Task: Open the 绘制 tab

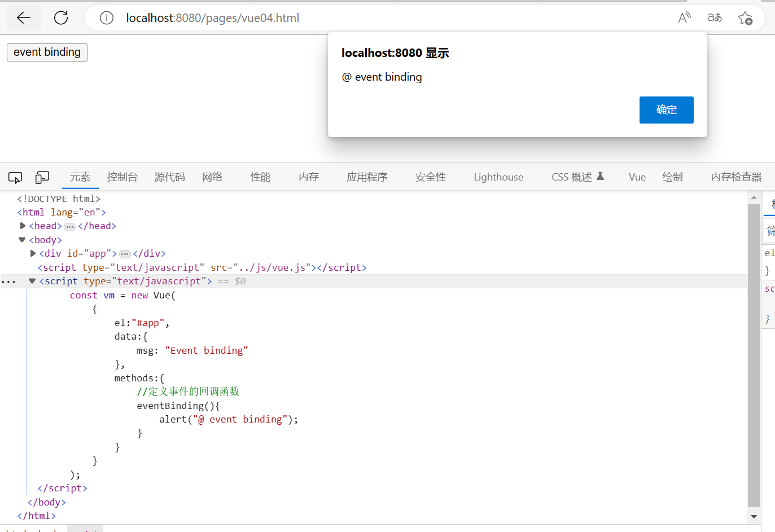Action: coord(673,177)
